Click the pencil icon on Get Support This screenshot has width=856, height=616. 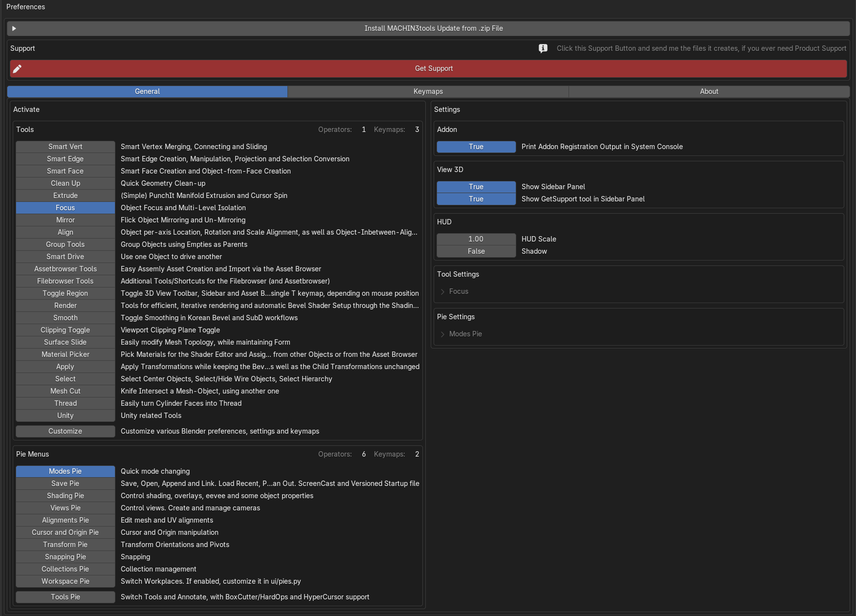point(17,68)
